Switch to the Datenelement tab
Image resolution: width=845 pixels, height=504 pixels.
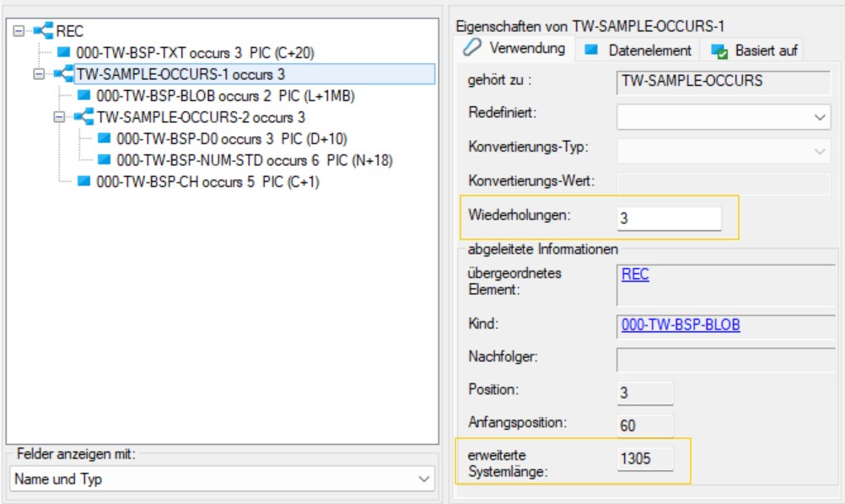640,50
